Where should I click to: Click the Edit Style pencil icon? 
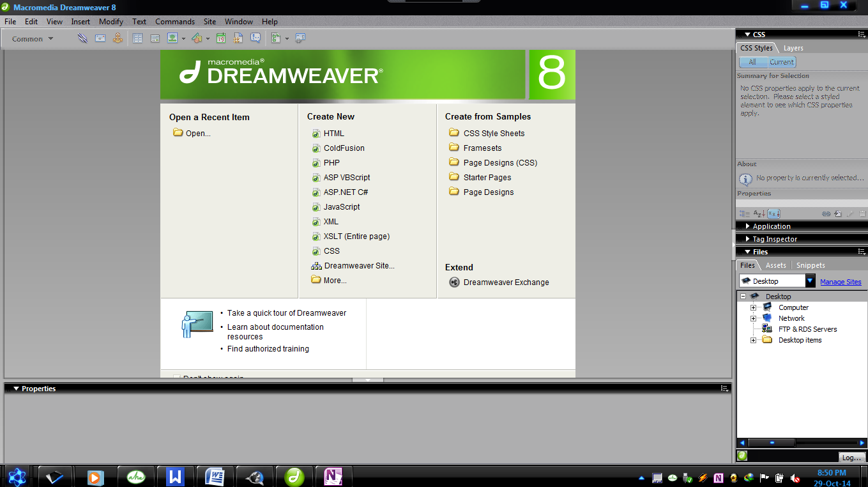click(x=850, y=214)
